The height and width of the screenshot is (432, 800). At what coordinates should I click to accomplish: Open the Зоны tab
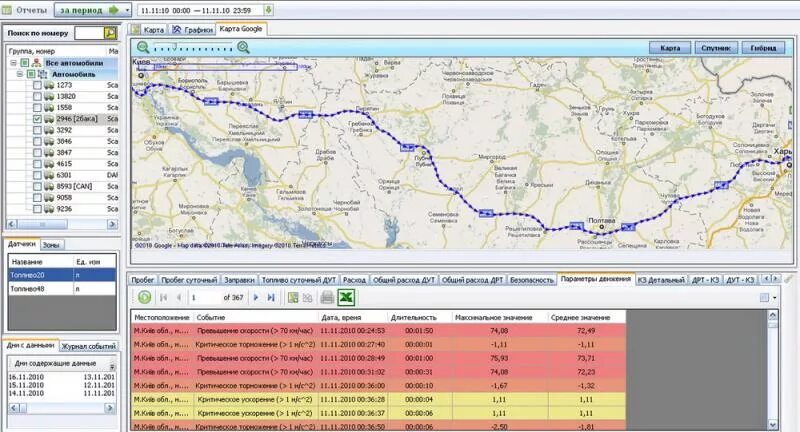51,245
